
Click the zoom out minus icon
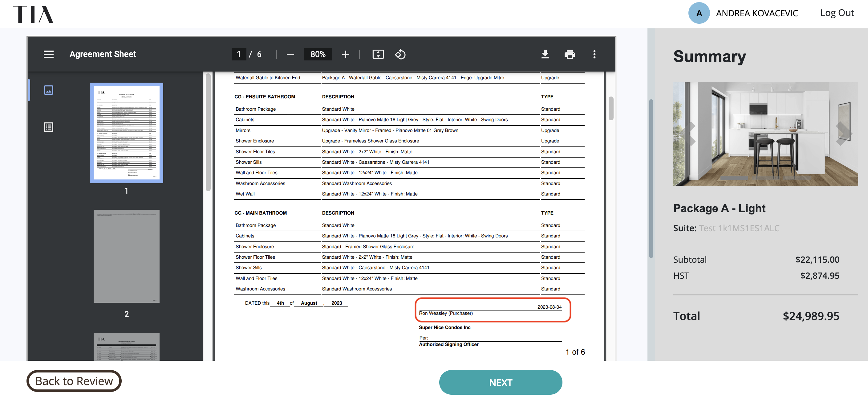tap(290, 54)
